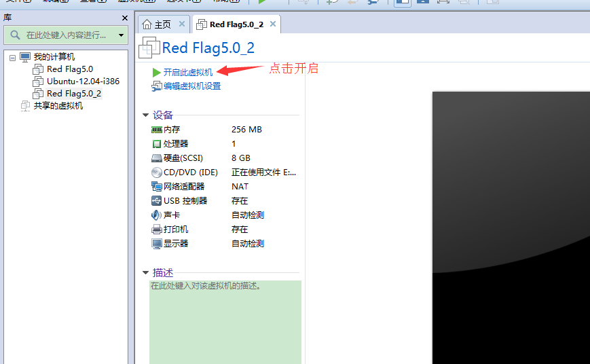Click the 我的计算机 computer icon
The height and width of the screenshot is (364, 590).
pyautogui.click(x=25, y=57)
